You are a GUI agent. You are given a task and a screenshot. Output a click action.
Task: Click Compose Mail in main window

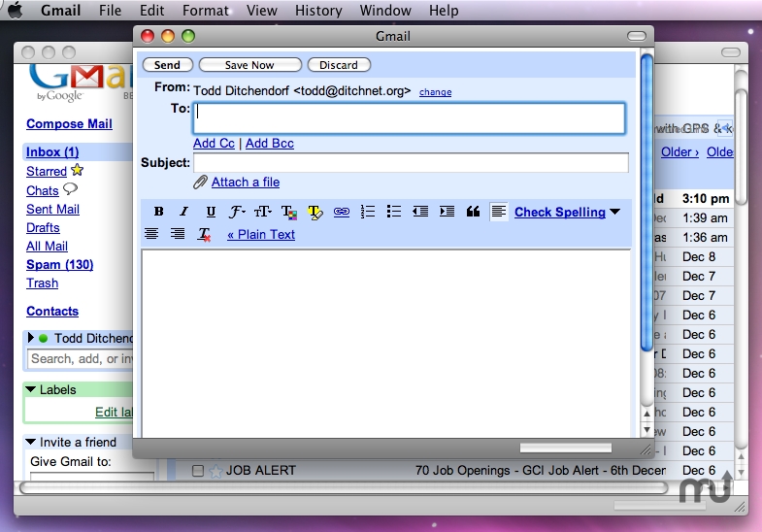point(69,124)
